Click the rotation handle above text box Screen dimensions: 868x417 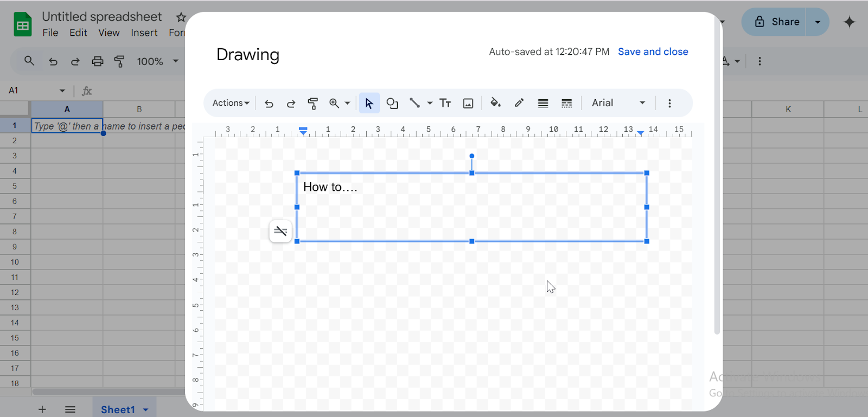point(472,156)
